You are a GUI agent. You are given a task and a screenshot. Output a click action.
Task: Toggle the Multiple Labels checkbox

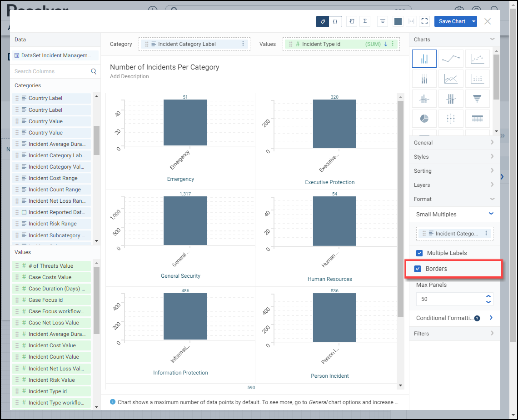419,253
